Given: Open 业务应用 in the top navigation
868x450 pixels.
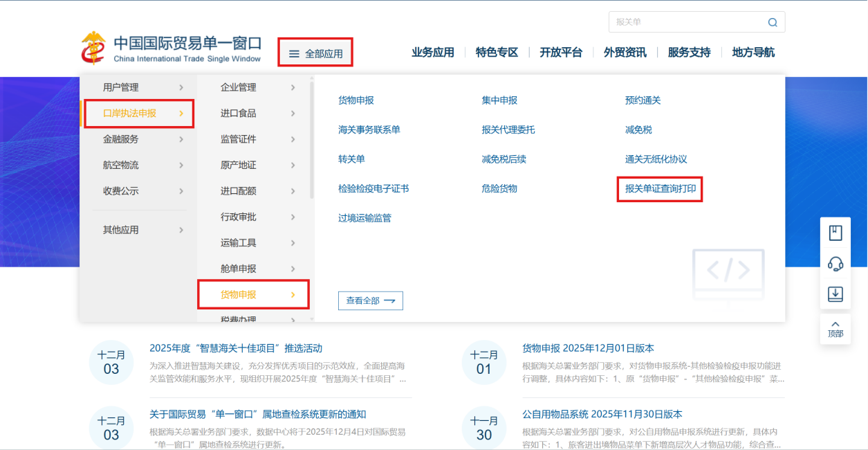Looking at the screenshot, I should 432,53.
